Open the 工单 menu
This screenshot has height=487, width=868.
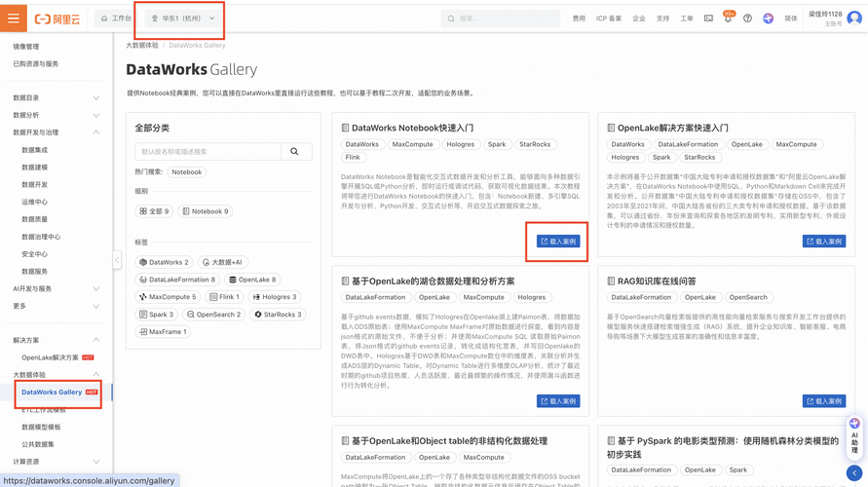tap(687, 19)
